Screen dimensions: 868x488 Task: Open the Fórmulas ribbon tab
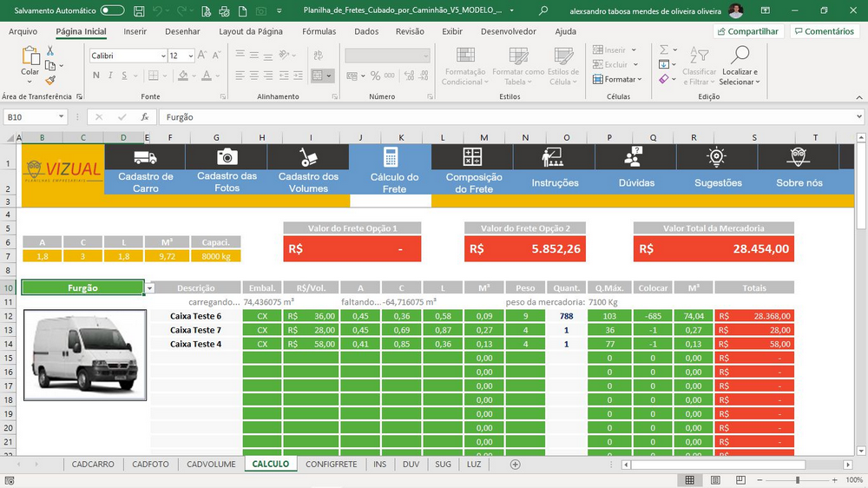click(319, 31)
